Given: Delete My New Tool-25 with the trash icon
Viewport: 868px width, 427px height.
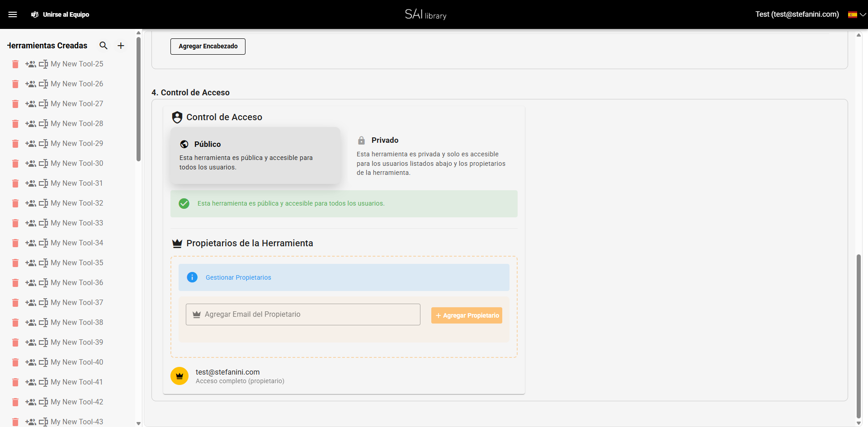Looking at the screenshot, I should pos(15,64).
